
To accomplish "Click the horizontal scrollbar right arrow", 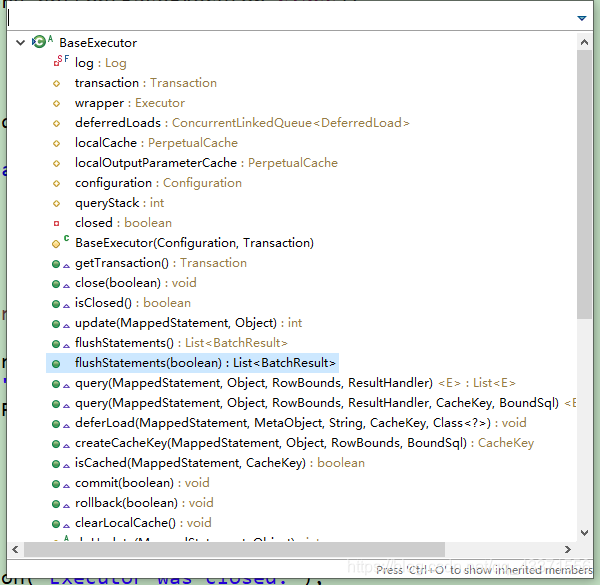I will point(568,550).
